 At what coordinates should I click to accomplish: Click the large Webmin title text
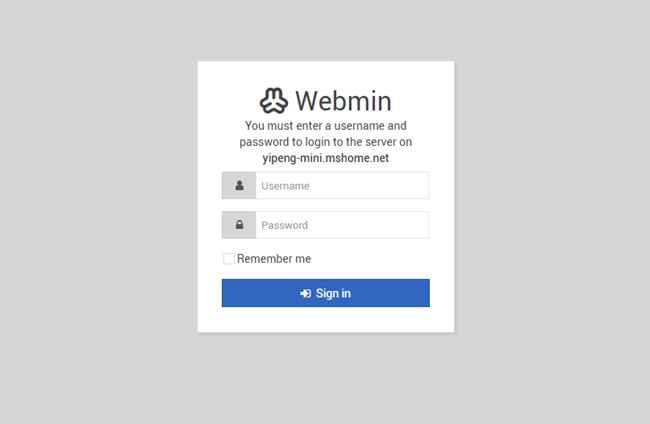[x=343, y=101]
